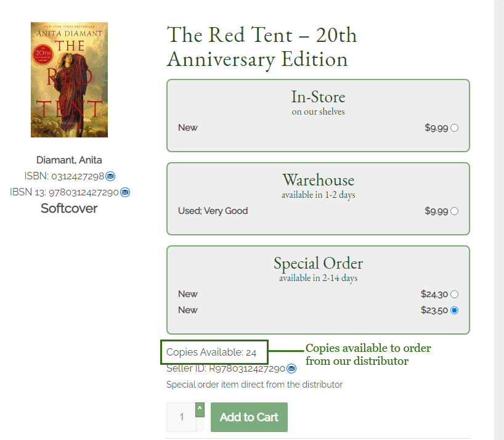Click the copy icon beside ISBN 0312427298
This screenshot has height=440, width=504.
click(110, 176)
